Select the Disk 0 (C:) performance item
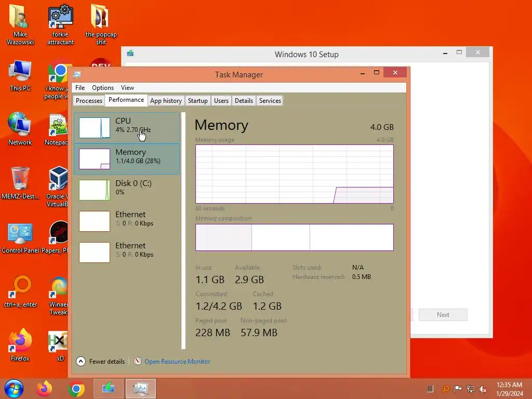The width and height of the screenshot is (532, 399). coord(127,190)
